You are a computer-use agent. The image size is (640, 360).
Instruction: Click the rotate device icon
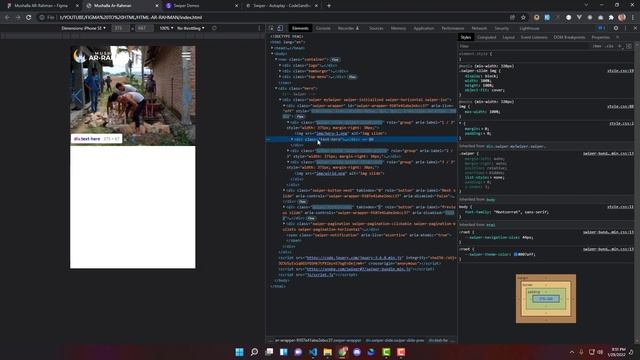point(214,28)
